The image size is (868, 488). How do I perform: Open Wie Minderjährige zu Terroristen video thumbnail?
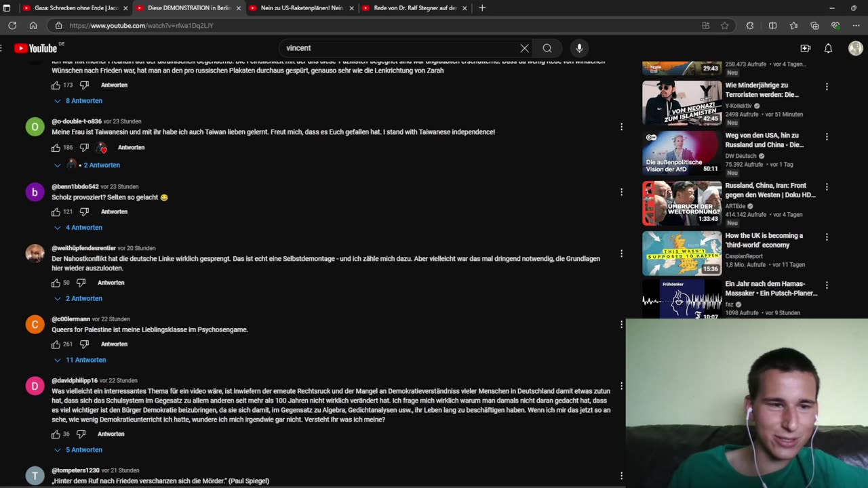click(x=682, y=102)
